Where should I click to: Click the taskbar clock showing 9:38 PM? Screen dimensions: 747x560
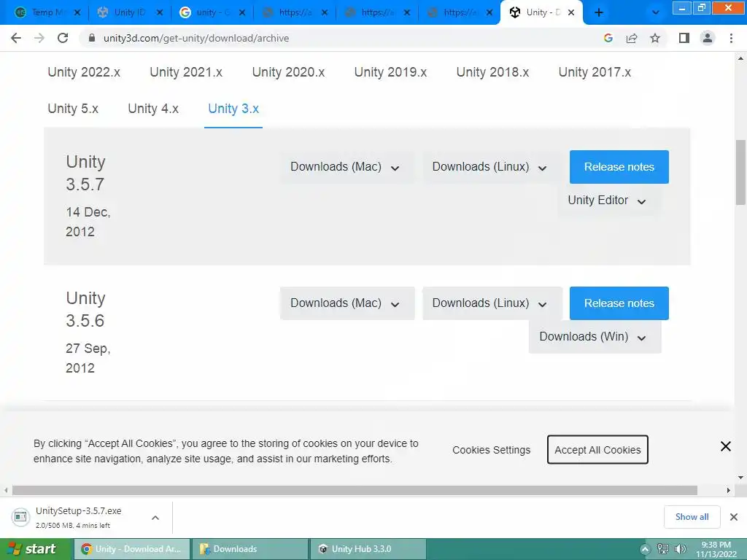point(716,549)
